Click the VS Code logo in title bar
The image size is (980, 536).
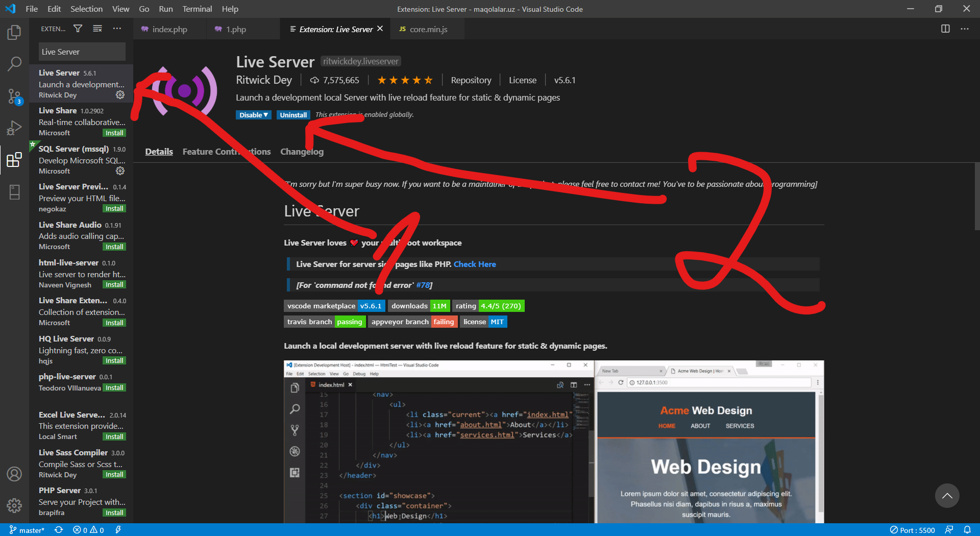pos(10,9)
